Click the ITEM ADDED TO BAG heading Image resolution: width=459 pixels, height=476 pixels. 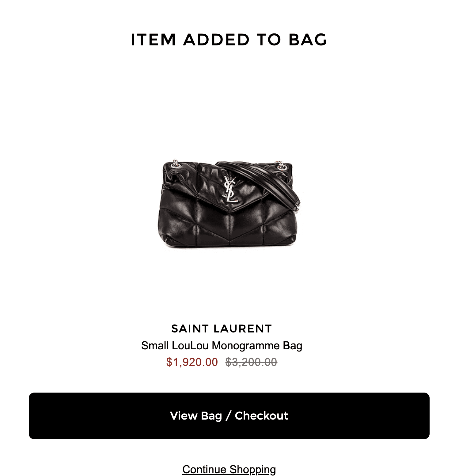229,40
